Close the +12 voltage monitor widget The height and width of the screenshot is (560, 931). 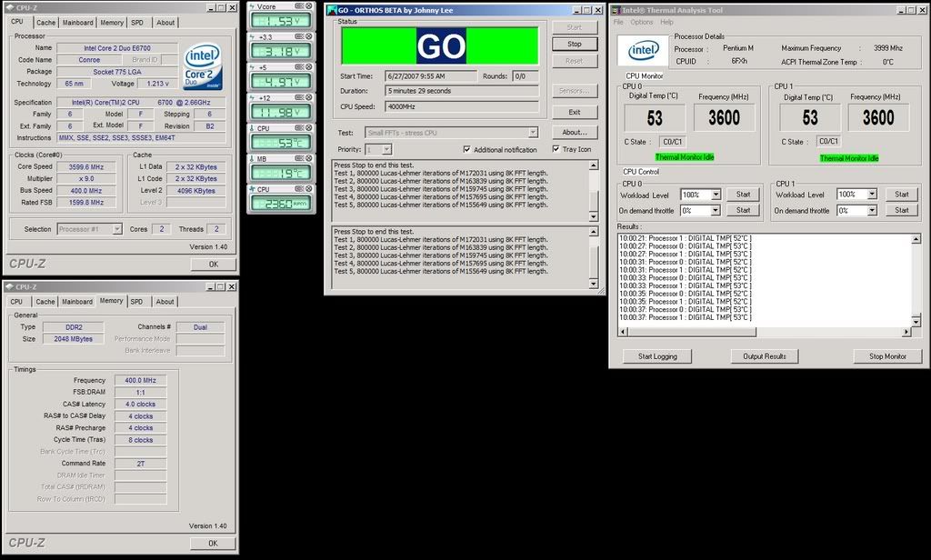pos(309,97)
